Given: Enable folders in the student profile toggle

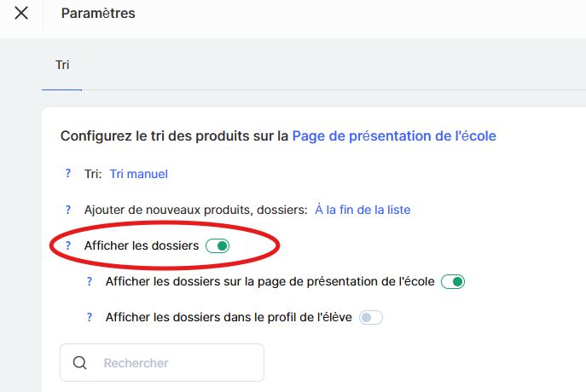Looking at the screenshot, I should point(371,318).
